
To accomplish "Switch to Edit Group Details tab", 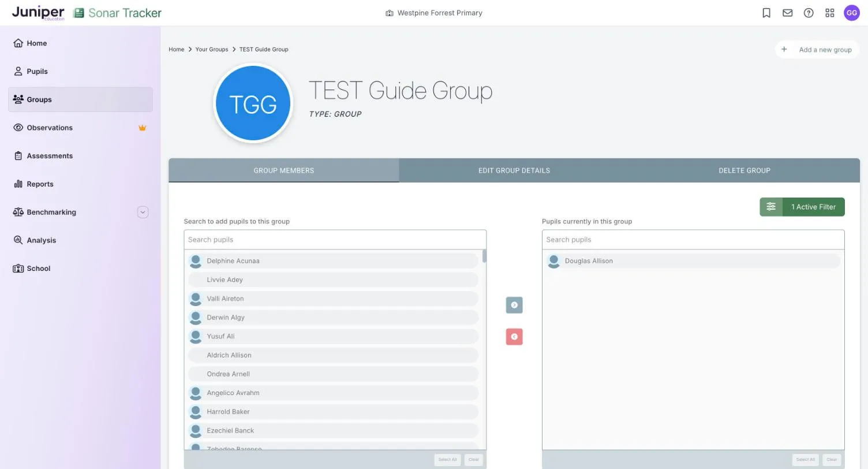I will [514, 170].
